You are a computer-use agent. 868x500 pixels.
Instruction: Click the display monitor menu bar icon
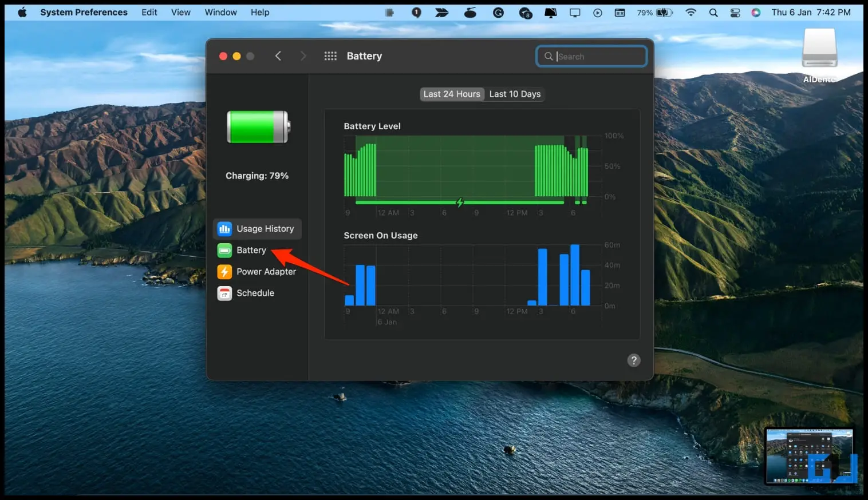pos(575,13)
